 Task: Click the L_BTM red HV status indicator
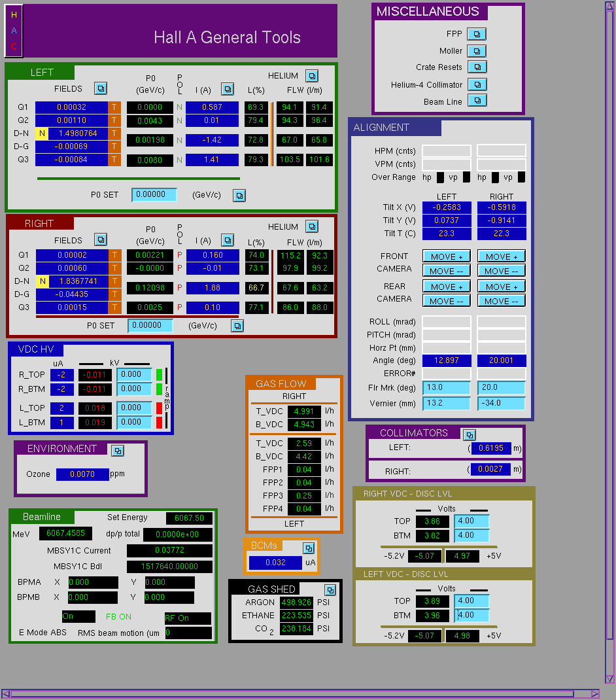159,423
